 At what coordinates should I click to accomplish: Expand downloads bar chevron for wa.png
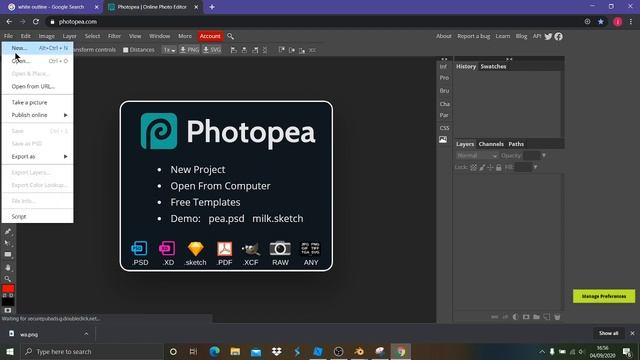click(x=86, y=334)
